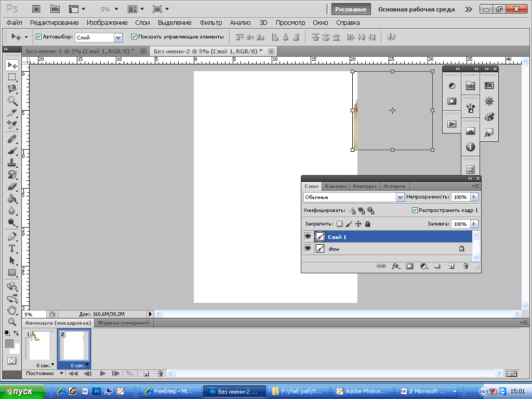Hide the Слой 1 layer visibility
Image resolution: width=532 pixels, height=399 pixels.
coord(308,236)
